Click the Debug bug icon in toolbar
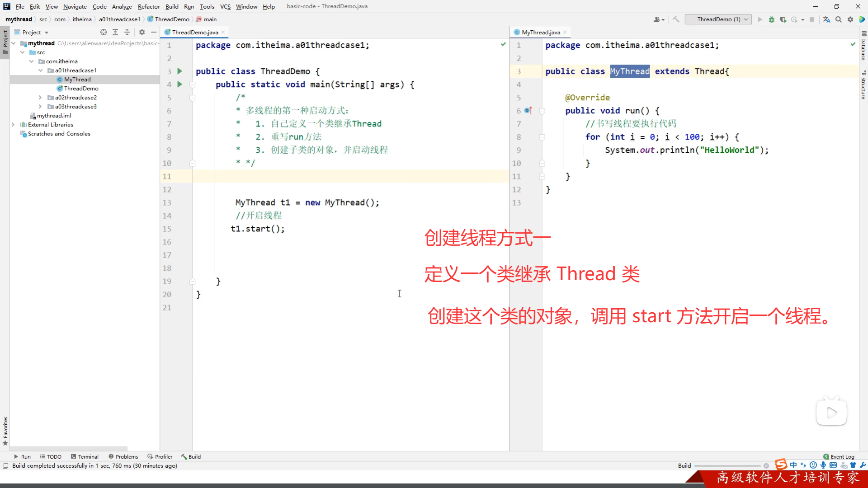Screen dimensions: 868x488 click(772, 19)
